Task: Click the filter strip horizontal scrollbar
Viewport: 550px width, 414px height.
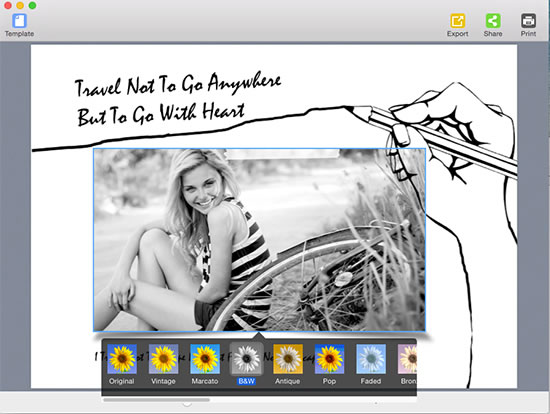Action: coord(156,400)
